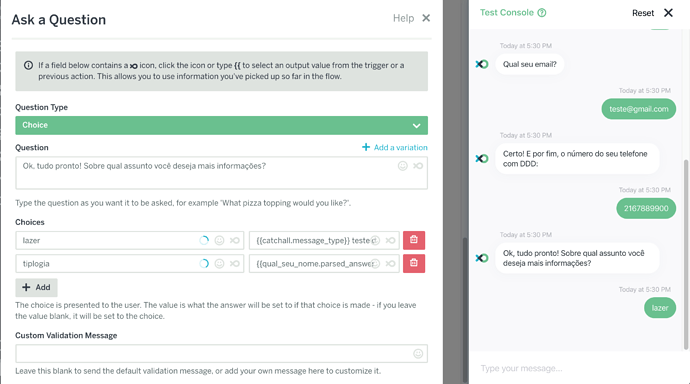Click output value icon for 'tiplogia' choice

click(x=235, y=263)
